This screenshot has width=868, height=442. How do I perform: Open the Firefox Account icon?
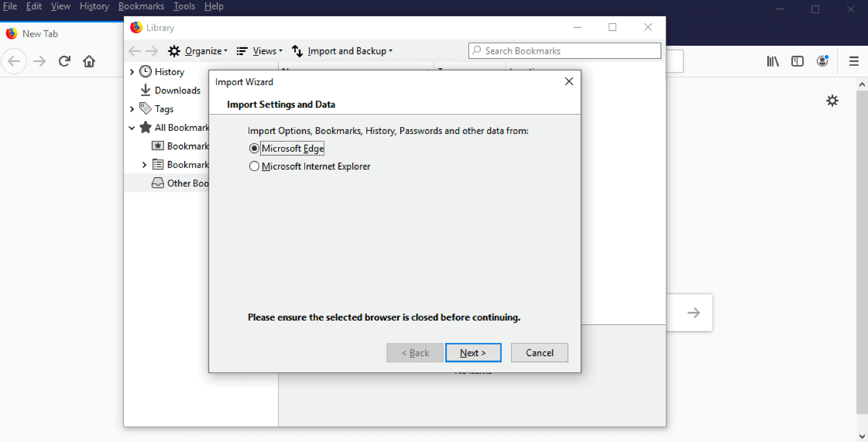(x=822, y=61)
